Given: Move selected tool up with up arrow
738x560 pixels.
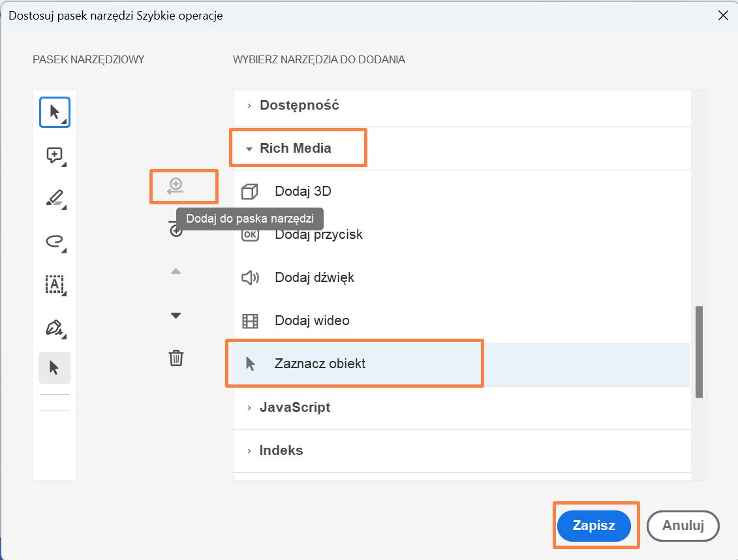Looking at the screenshot, I should 176,272.
